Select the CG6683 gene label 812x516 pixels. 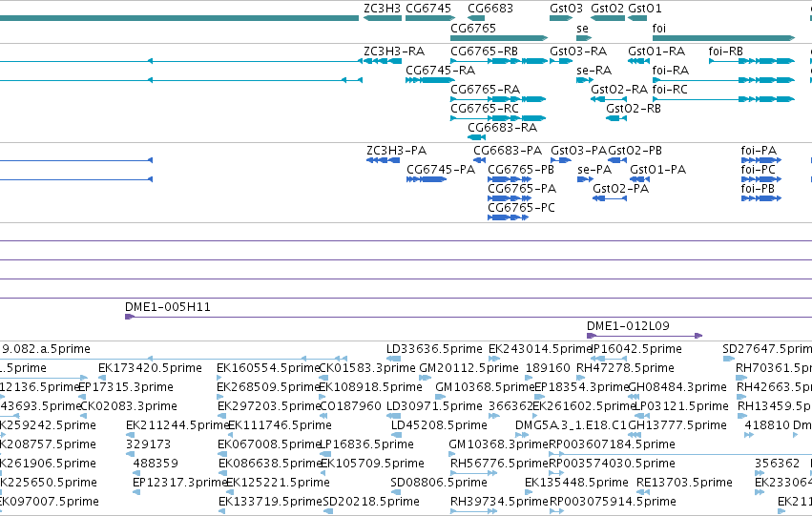[490, 9]
